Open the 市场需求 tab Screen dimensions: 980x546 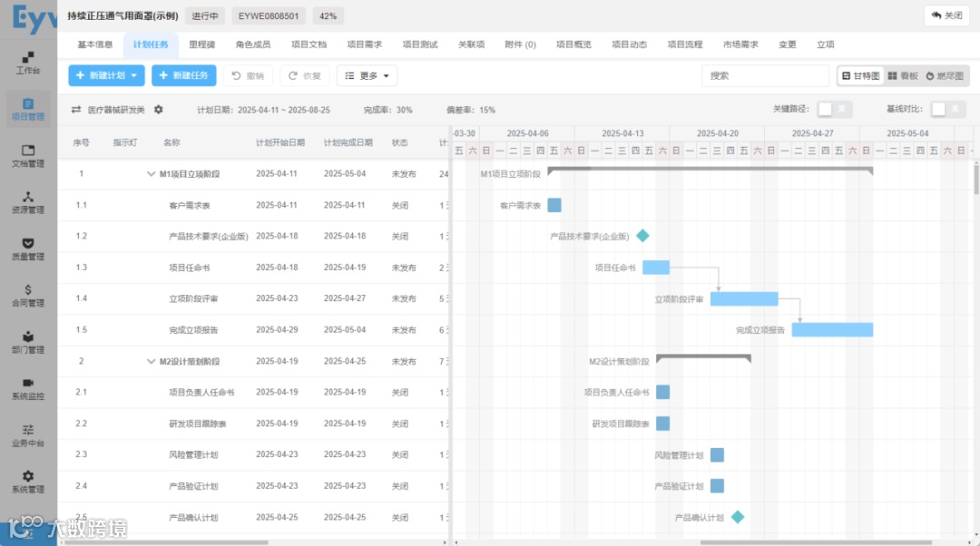click(740, 44)
